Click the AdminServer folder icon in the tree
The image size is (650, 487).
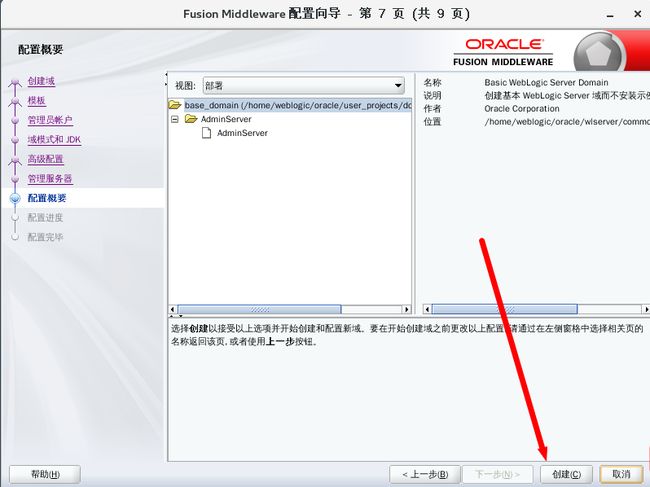(191, 119)
